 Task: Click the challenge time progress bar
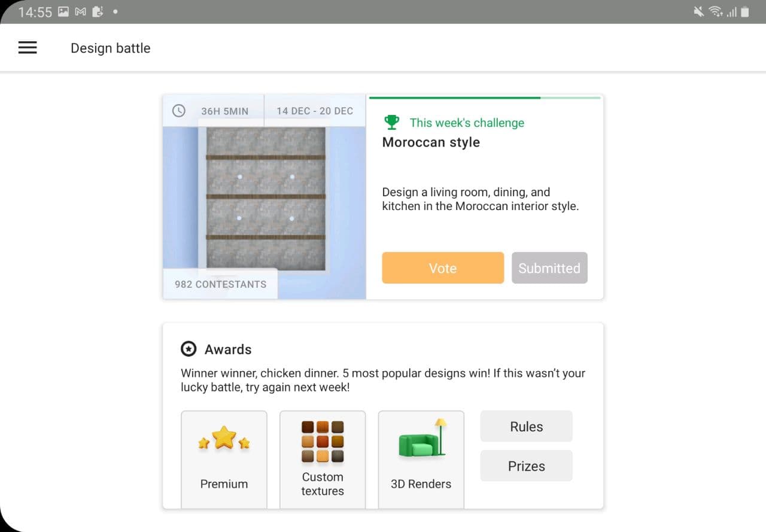point(485,98)
